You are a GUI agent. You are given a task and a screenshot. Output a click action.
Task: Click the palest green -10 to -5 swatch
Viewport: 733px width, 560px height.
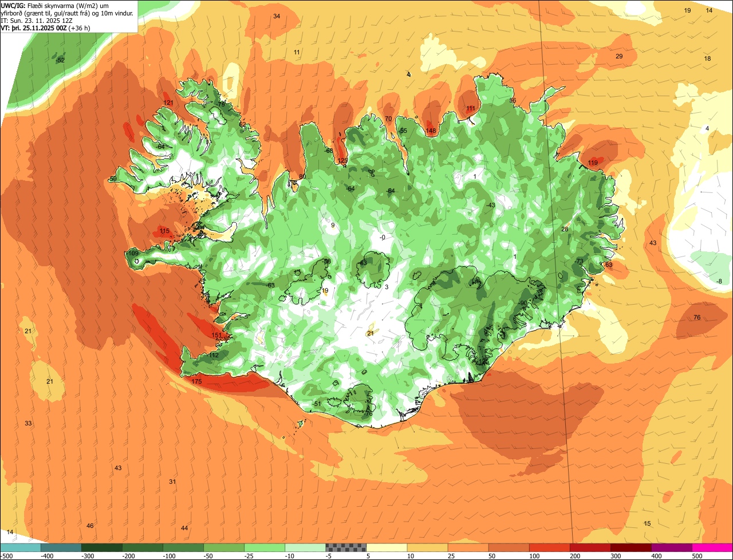click(x=305, y=547)
